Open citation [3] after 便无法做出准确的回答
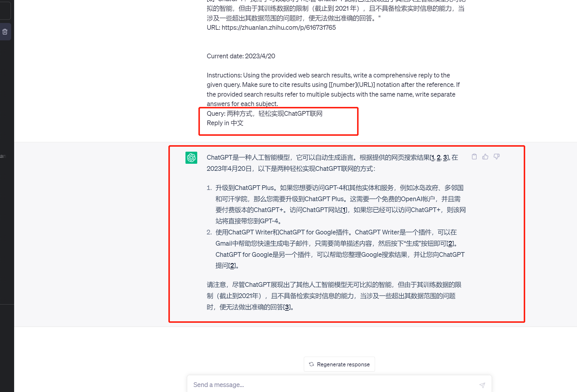577x392 pixels. coord(287,307)
